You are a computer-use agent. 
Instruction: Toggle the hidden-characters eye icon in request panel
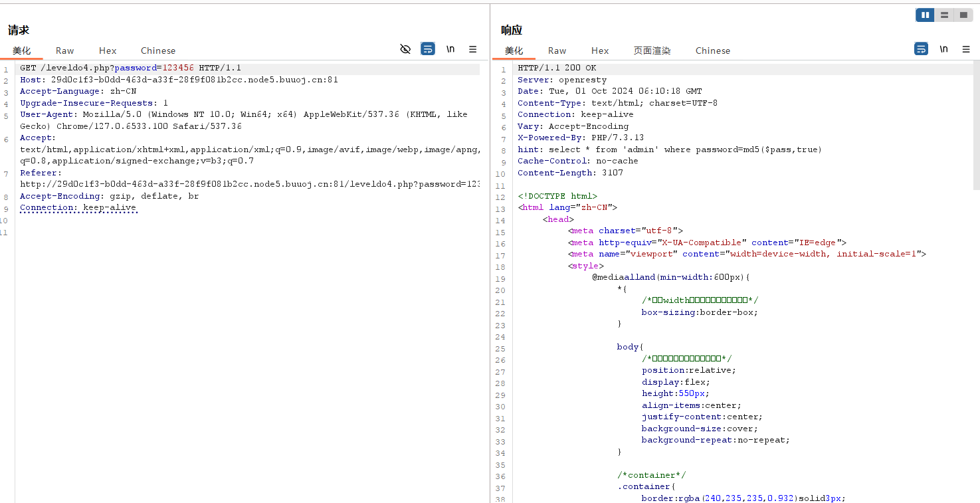click(405, 49)
